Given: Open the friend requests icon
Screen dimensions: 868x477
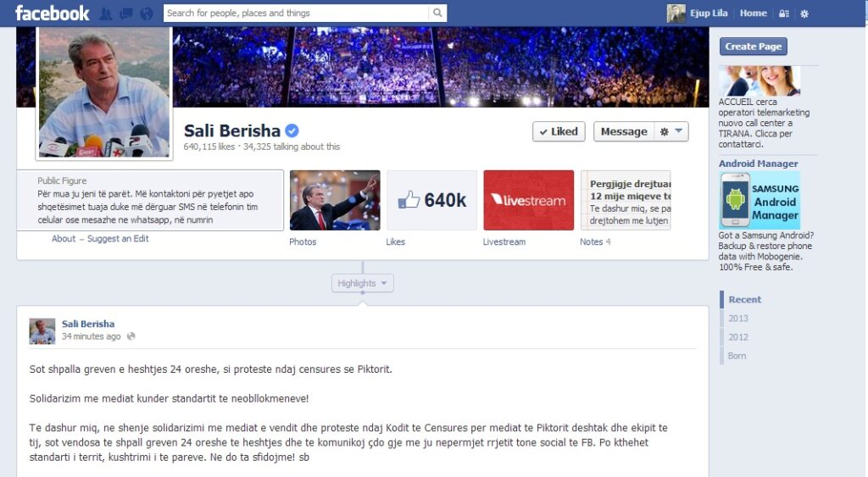Looking at the screenshot, I should pyautogui.click(x=105, y=14).
